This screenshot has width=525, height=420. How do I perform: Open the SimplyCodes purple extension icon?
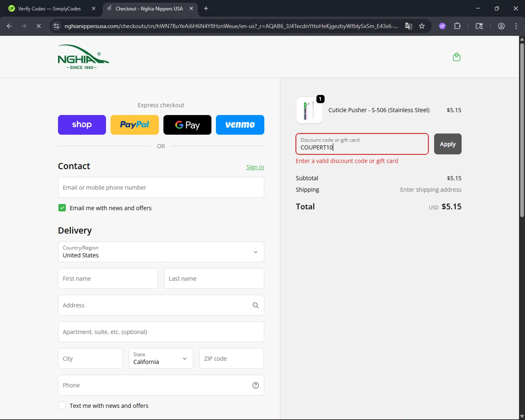click(442, 26)
